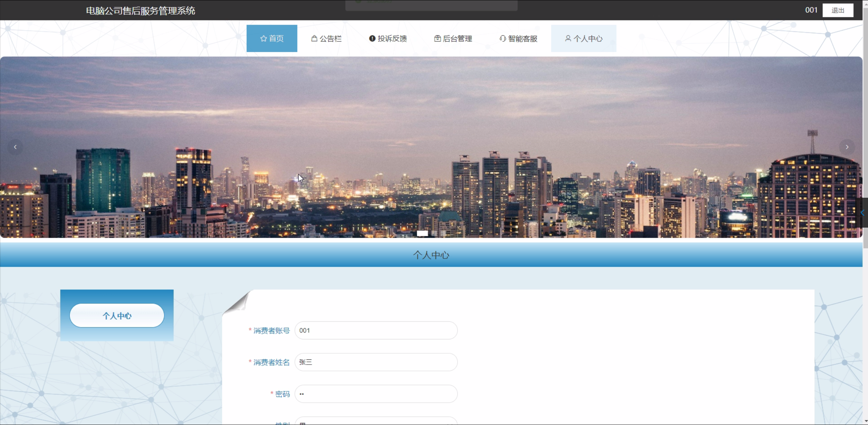Go to 首页 via the star icon
This screenshot has width=868, height=425.
[x=264, y=39]
